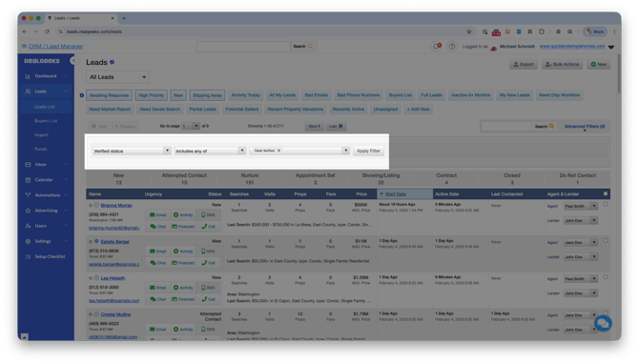Click Call icon for Lea Helseth

pyautogui.click(x=208, y=299)
